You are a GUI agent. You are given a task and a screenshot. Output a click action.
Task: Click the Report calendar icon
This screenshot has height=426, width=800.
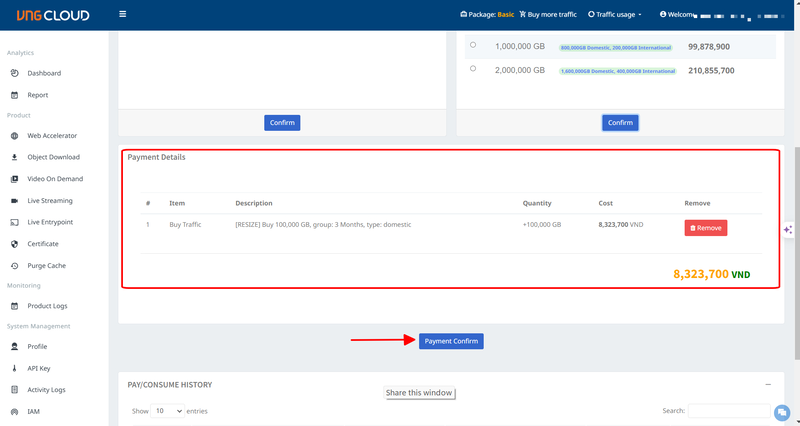[x=15, y=95]
